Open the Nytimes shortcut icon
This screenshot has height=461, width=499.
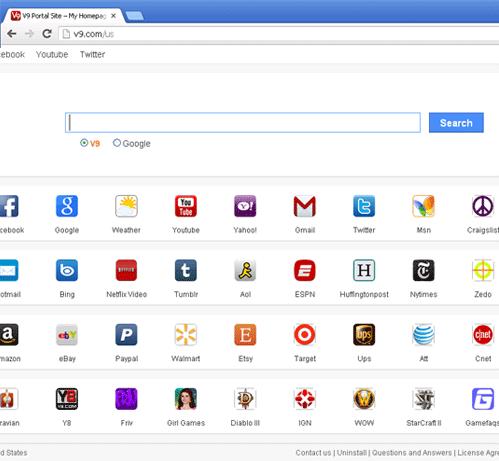[x=424, y=270]
